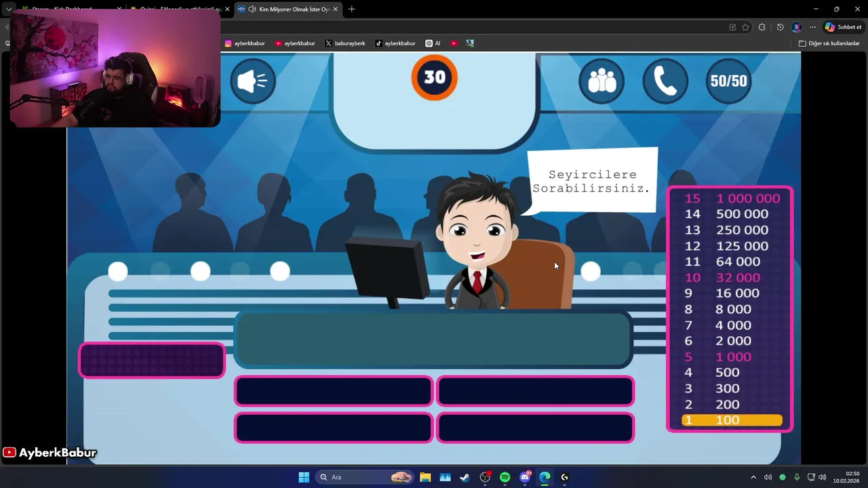Open the browser three-dots settings menu
Image resolution: width=868 pixels, height=488 pixels.
click(x=812, y=27)
